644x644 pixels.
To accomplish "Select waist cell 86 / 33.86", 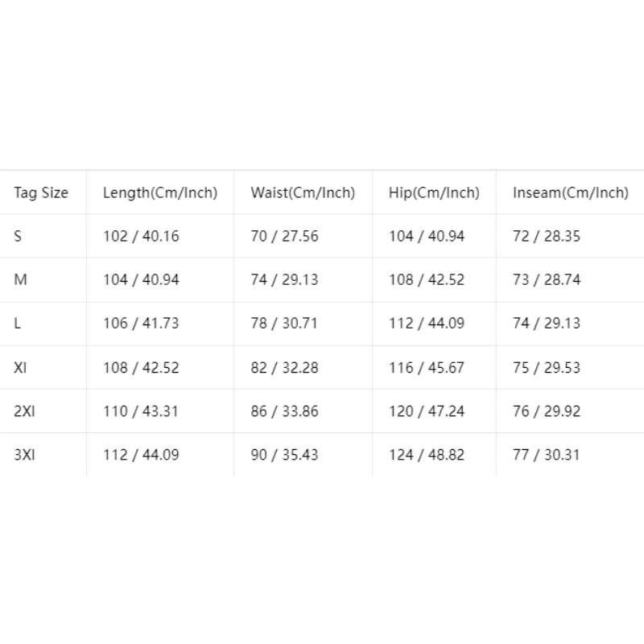I will pyautogui.click(x=285, y=411).
